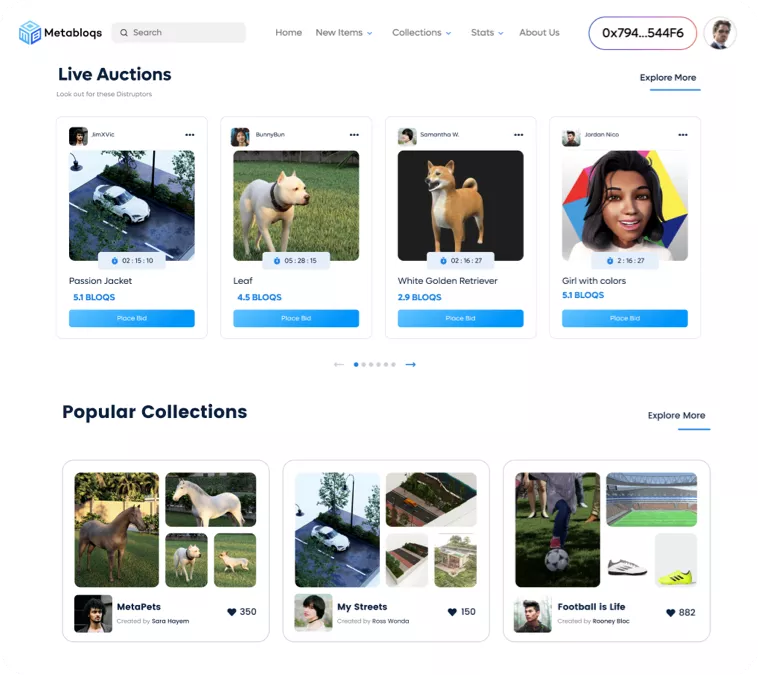Like the My Streets collection heart
758x675 pixels.
[x=452, y=612]
